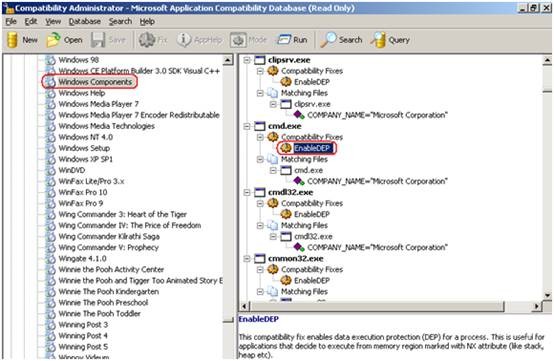Select Windows Components in the application list
This screenshot has width=554, height=361.
[95, 82]
